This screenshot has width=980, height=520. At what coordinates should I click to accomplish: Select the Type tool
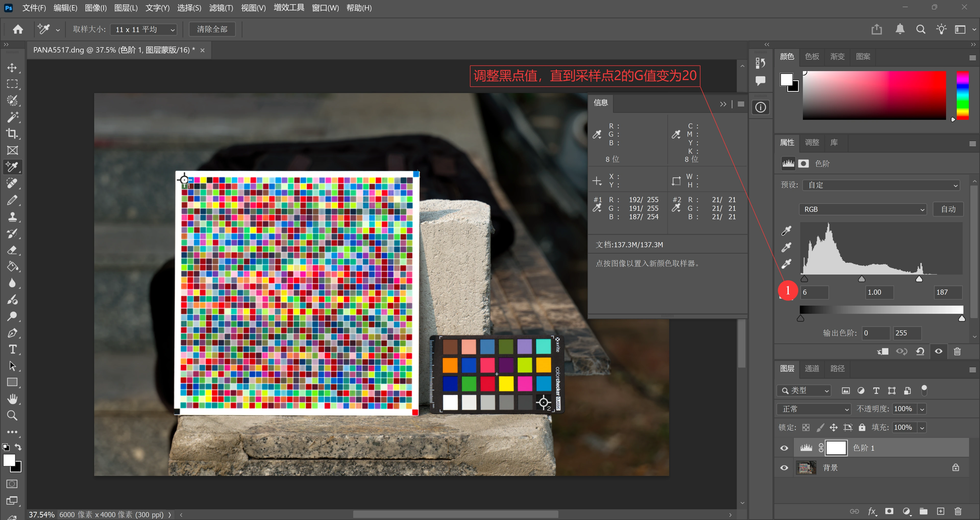coord(12,349)
